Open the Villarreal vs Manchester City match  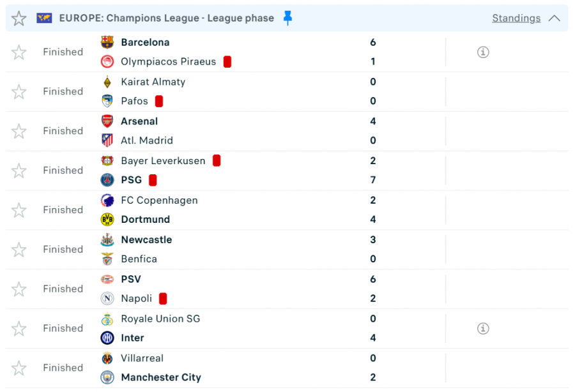point(287,368)
